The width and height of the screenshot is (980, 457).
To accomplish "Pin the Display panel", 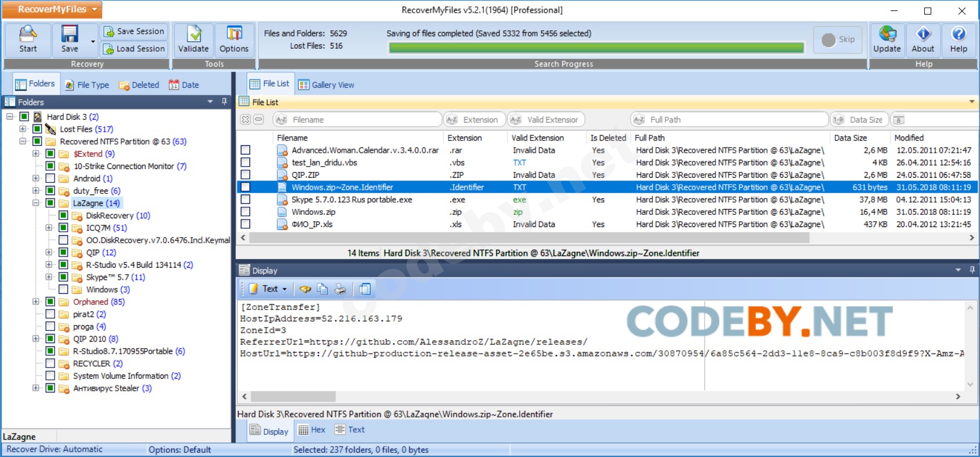I will click(972, 270).
